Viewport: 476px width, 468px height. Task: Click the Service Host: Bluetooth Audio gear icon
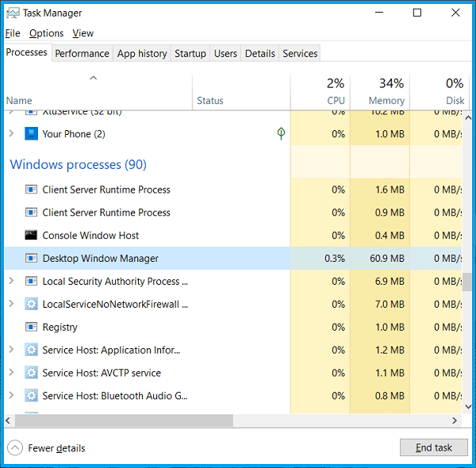point(31,396)
